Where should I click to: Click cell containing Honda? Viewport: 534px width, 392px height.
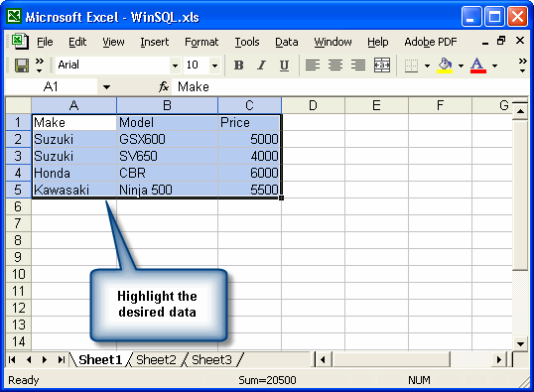pyautogui.click(x=74, y=173)
